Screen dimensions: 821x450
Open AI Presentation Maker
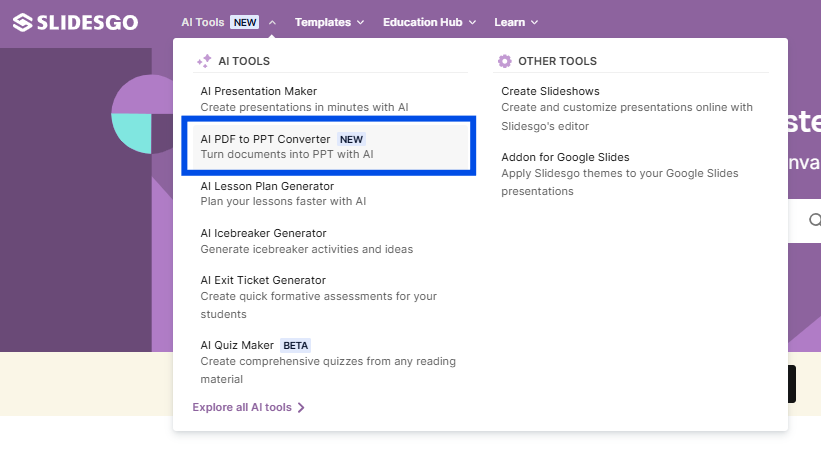tap(258, 92)
